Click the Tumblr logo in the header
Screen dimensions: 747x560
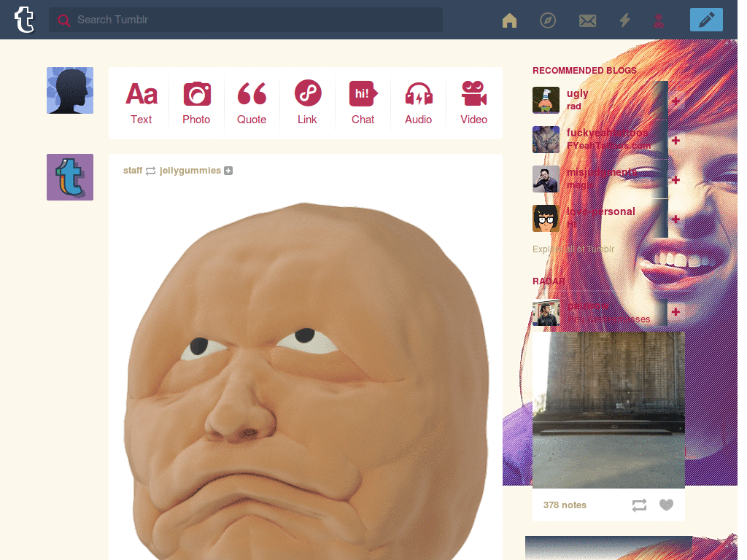pyautogui.click(x=24, y=20)
